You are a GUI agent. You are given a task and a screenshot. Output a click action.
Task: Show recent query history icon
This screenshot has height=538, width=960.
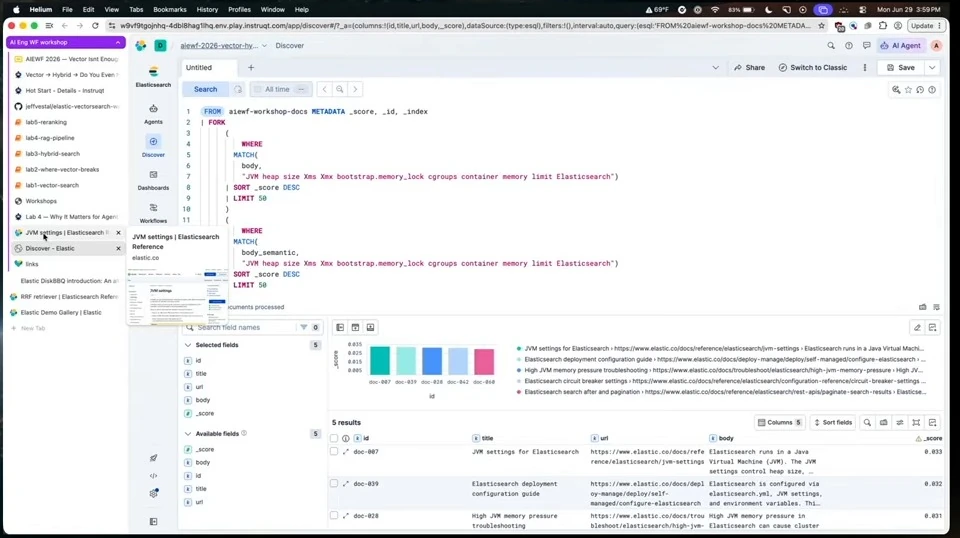point(920,90)
